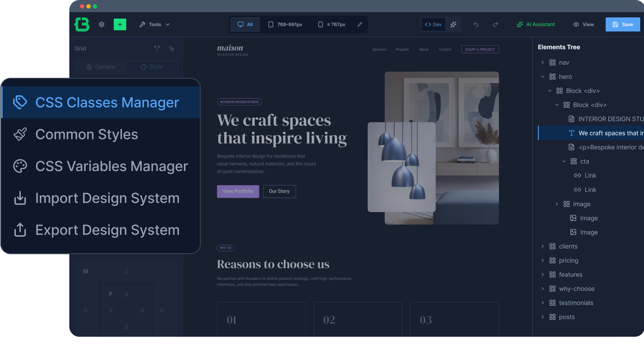The width and height of the screenshot is (644, 362).
Task: Select the View Portfolio button on canvas
Action: tap(238, 191)
